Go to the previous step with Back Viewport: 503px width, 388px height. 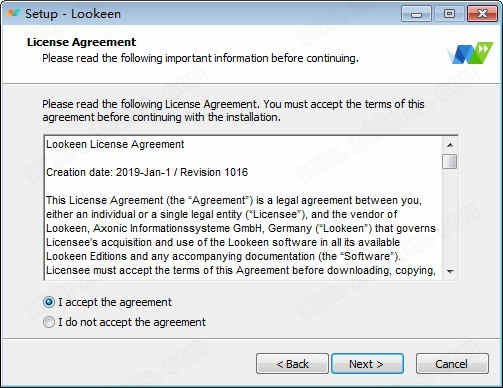click(x=292, y=364)
